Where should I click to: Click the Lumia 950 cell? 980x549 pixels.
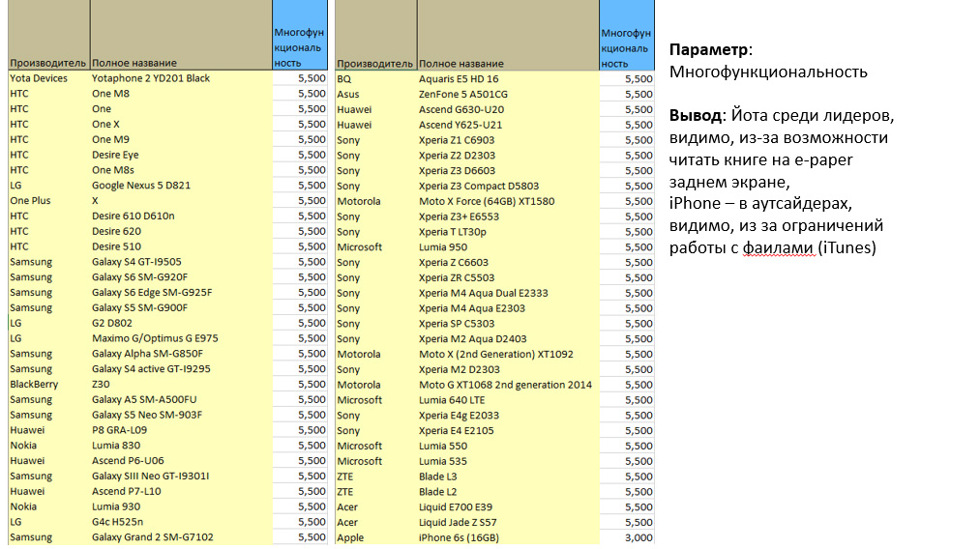(508, 247)
